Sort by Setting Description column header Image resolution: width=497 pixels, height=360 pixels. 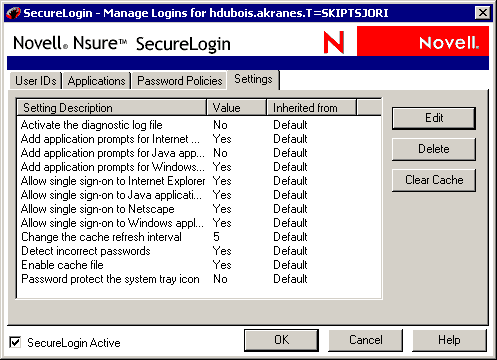(x=112, y=108)
